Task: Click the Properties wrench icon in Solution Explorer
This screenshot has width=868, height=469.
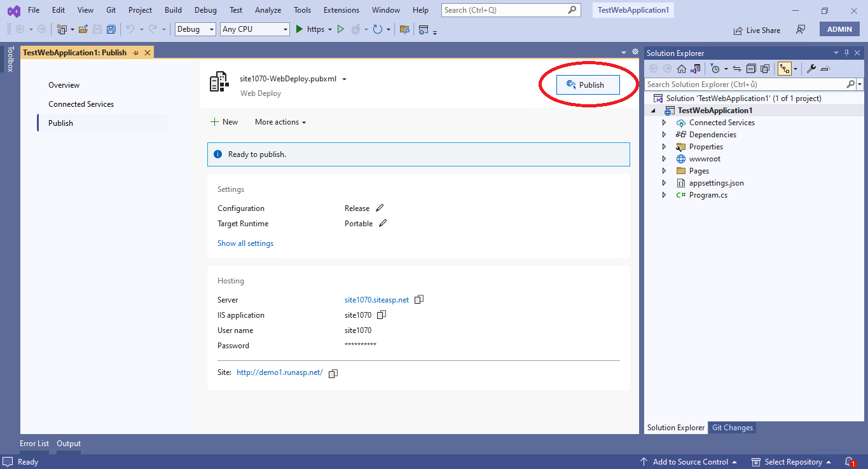Action: tap(811, 69)
